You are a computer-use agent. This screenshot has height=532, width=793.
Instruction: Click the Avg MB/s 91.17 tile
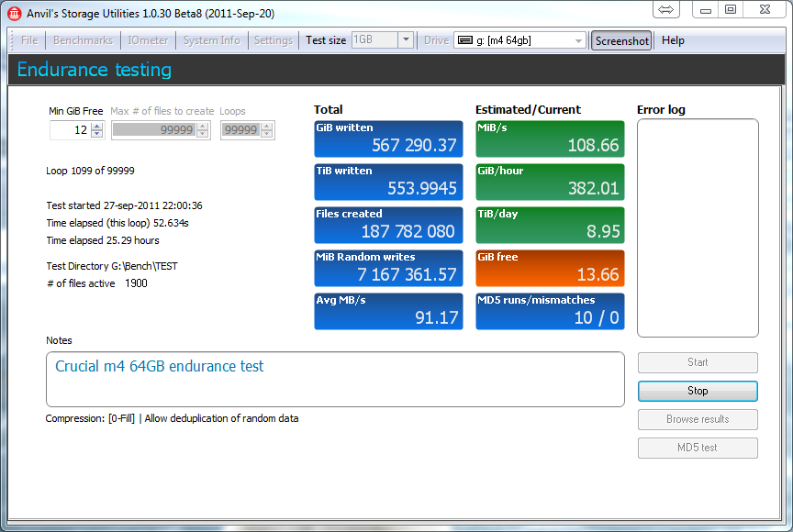388,311
